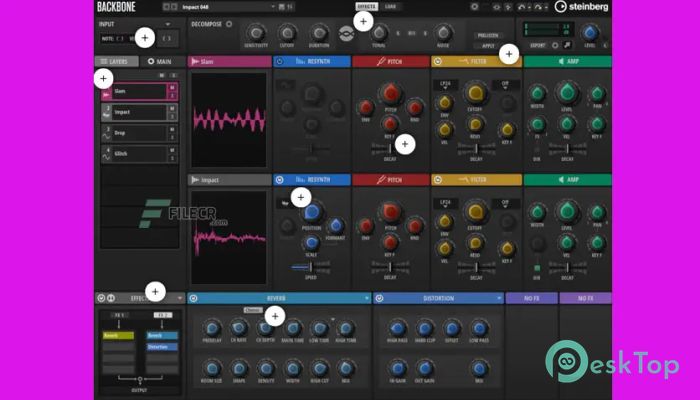This screenshot has height=400, width=700.
Task: Select the Main tab
Action: (162, 61)
